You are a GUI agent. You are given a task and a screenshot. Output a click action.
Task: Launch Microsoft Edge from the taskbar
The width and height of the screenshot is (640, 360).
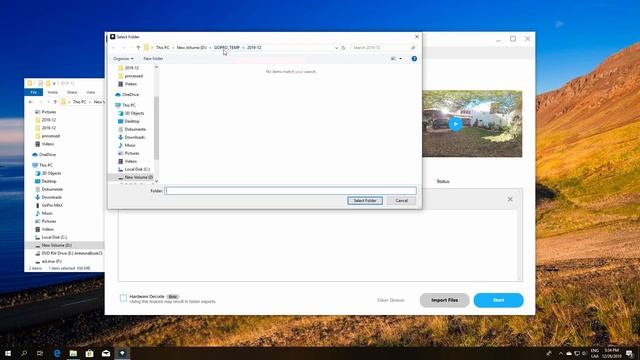(x=57, y=353)
